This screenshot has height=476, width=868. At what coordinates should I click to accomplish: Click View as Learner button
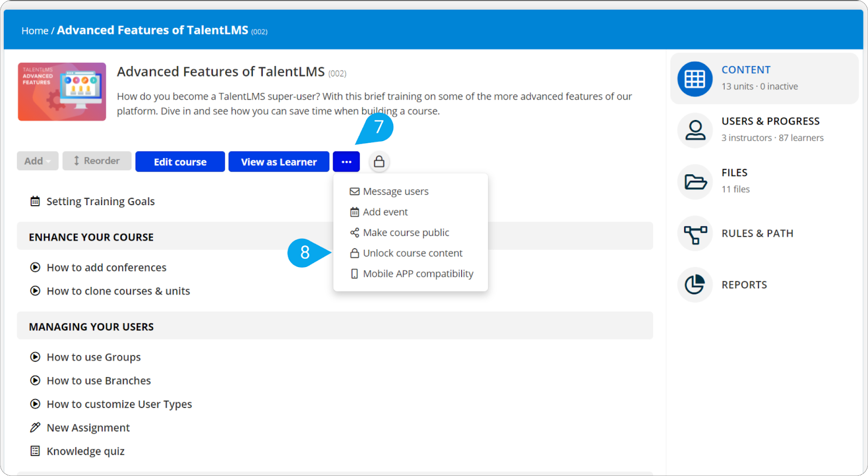[x=279, y=162]
